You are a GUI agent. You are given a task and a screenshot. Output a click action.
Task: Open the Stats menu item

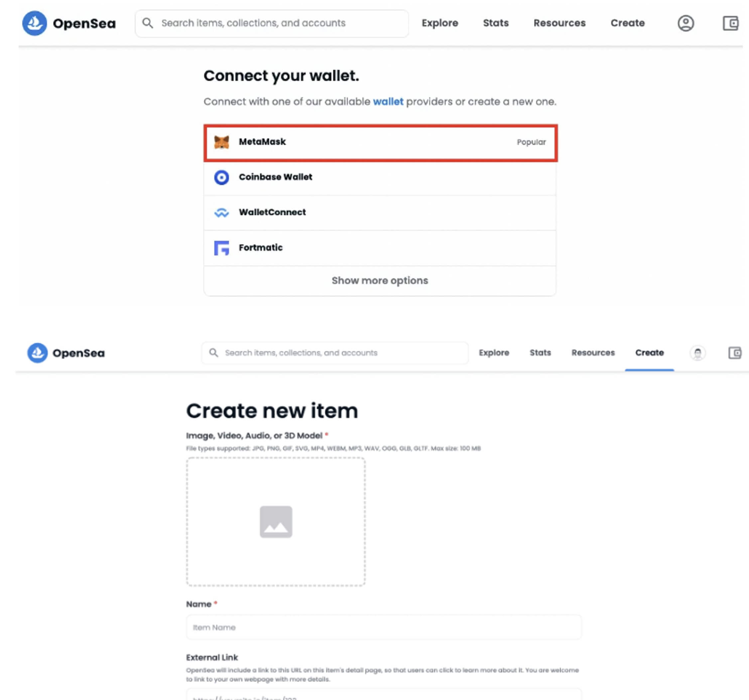(x=495, y=23)
